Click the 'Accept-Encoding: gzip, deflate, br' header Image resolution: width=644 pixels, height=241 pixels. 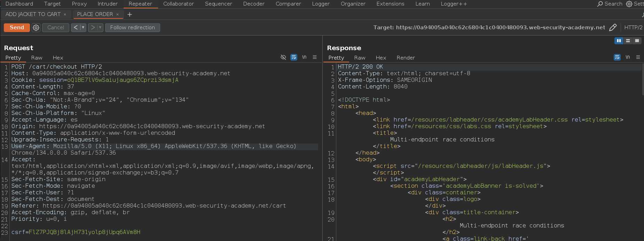click(71, 212)
